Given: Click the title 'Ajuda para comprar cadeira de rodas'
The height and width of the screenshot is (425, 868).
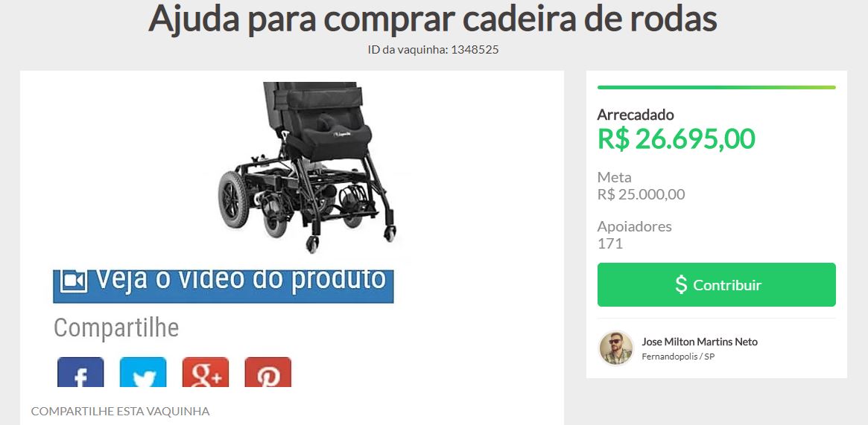Looking at the screenshot, I should point(433,19).
